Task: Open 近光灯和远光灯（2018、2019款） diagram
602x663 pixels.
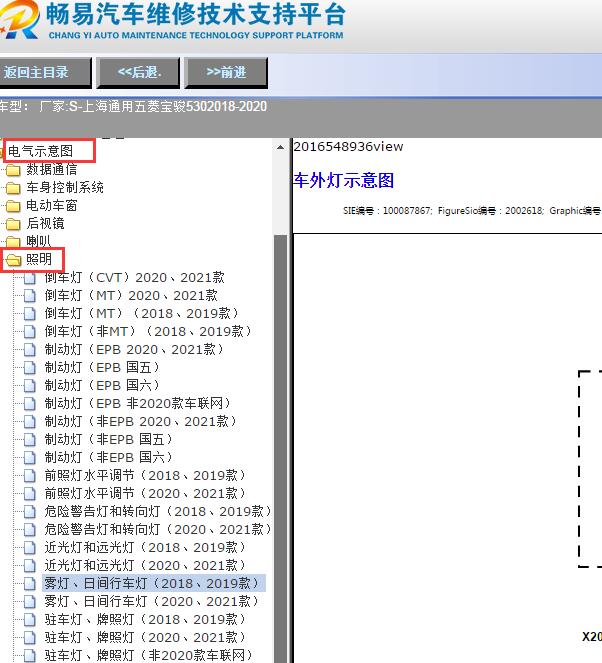Action: click(145, 547)
